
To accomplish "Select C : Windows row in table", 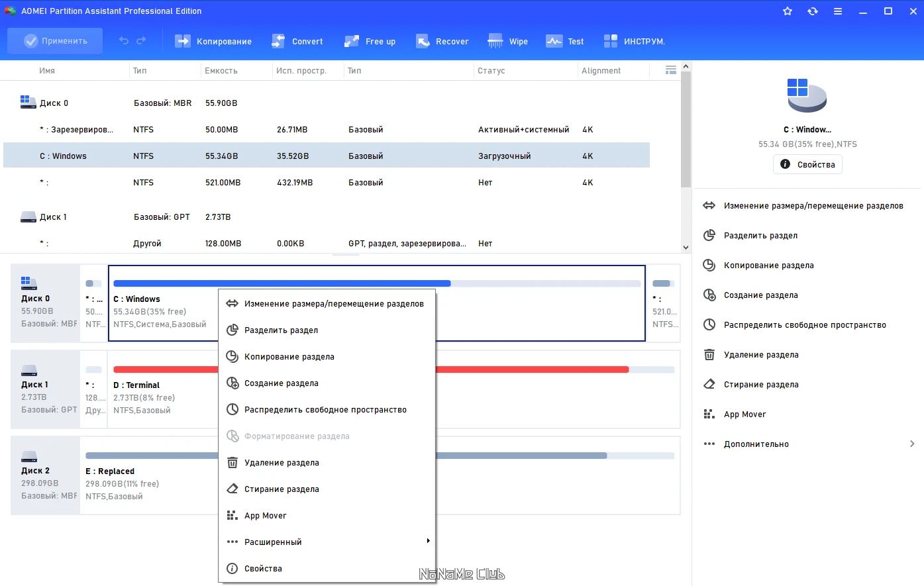I will pos(327,156).
